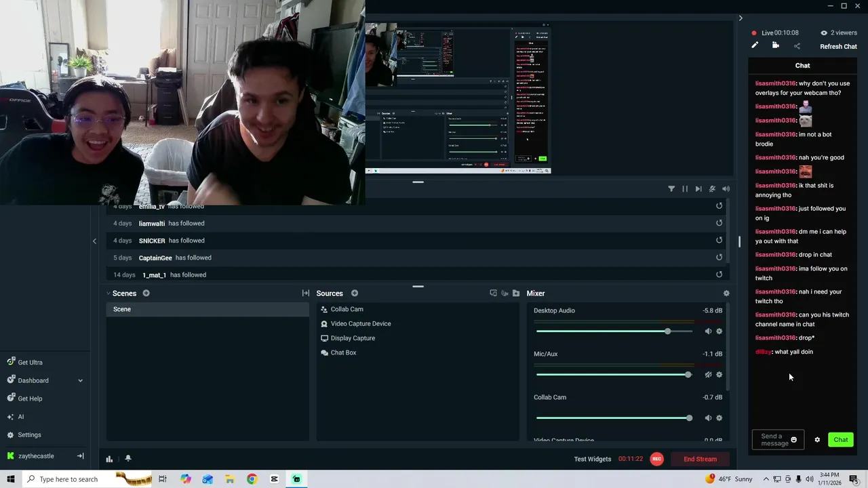The image size is (868, 488).
Task: Replay the CaptainGee follow alert
Action: [719, 258]
